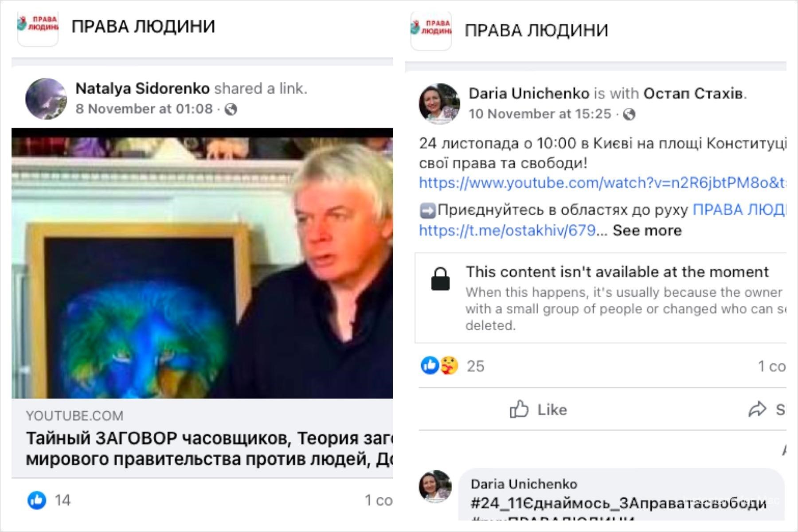Viewport: 798px width, 532px height.
Task: Open the David Icke video thumbnail
Action: tap(202, 263)
